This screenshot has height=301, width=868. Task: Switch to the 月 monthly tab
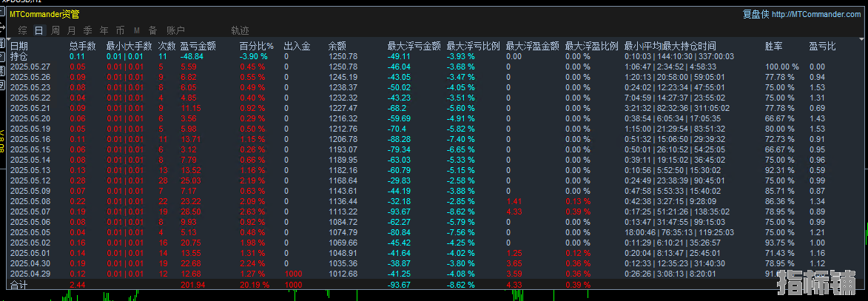coord(72,30)
